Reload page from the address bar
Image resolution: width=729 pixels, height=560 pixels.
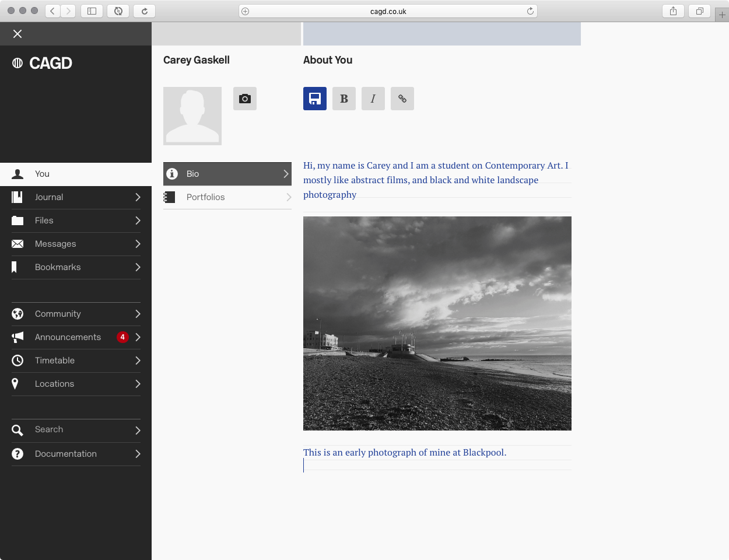(x=530, y=11)
